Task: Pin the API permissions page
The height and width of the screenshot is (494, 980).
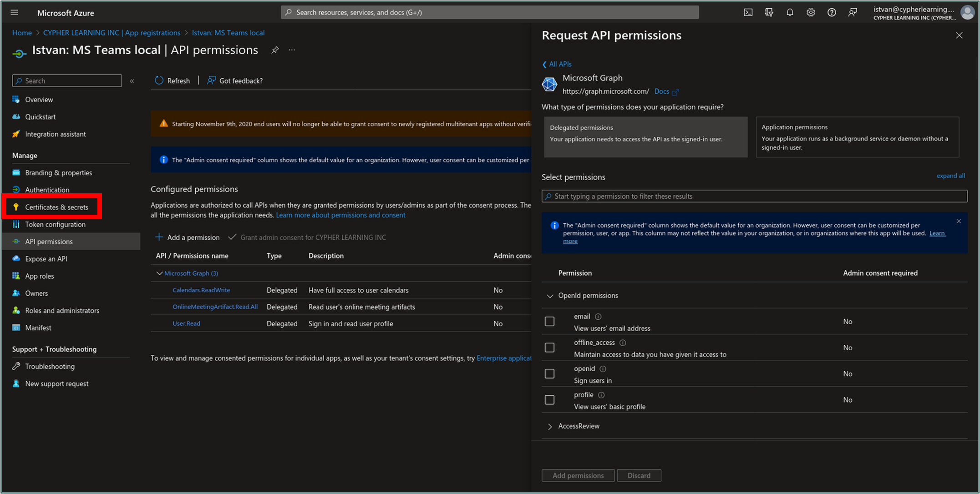Action: click(275, 50)
